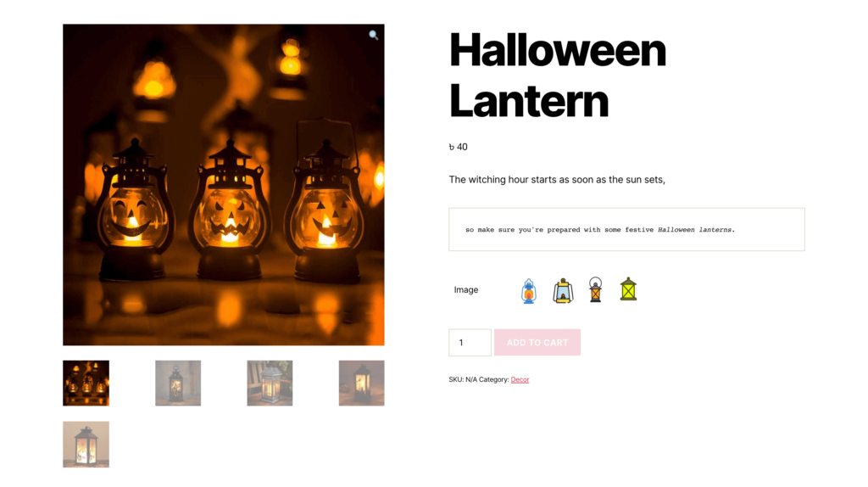Focus the quantity input field
Viewport: 868px width, 487px height.
tap(470, 343)
